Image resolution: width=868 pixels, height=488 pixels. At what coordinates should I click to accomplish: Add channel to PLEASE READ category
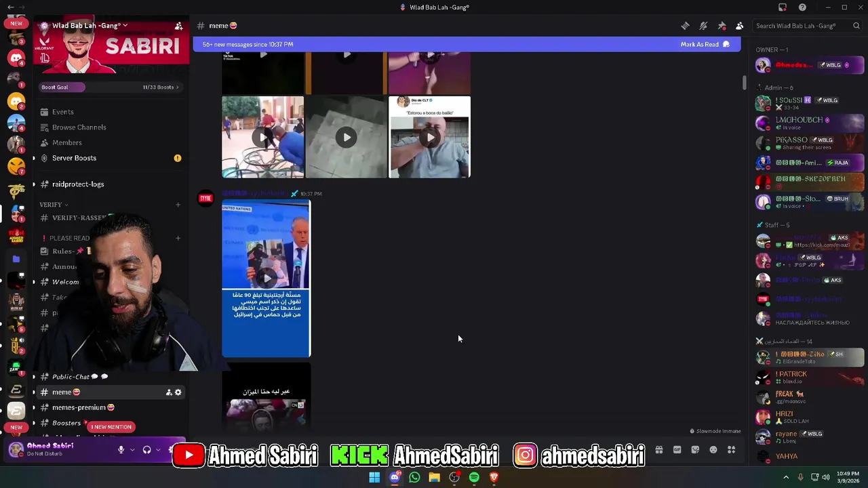tap(178, 238)
